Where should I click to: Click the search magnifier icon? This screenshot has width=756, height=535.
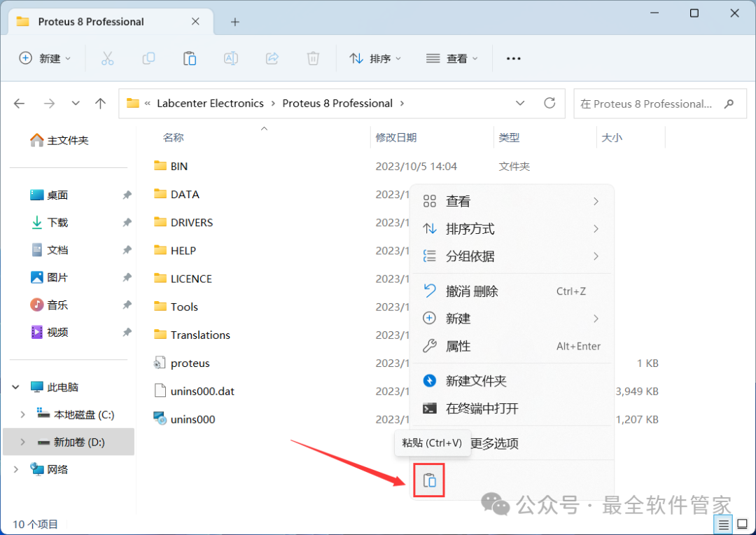coord(729,103)
